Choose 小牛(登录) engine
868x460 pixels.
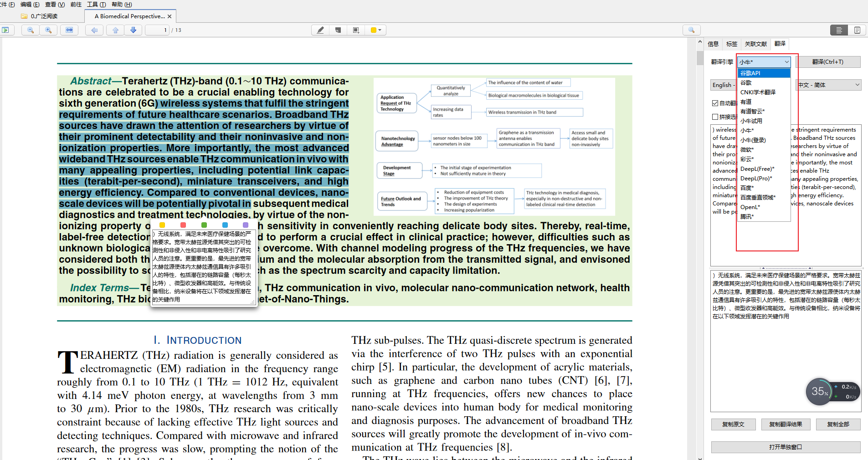764,140
